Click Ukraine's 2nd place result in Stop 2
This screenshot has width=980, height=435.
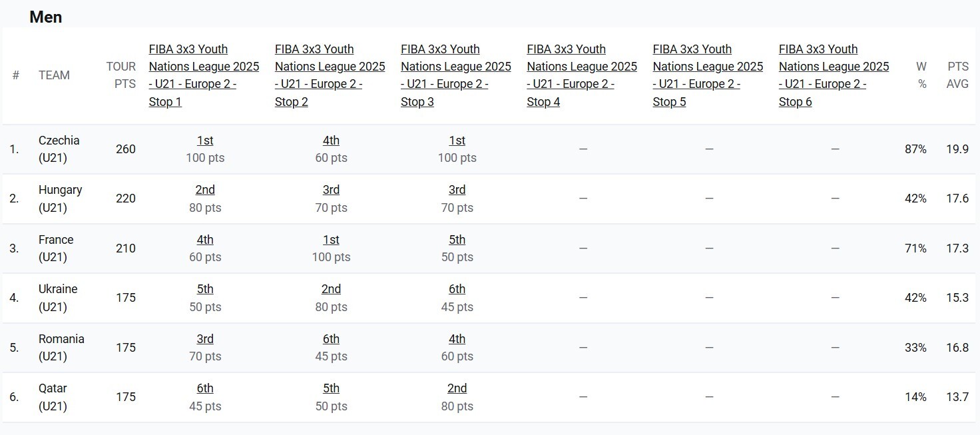(x=331, y=289)
